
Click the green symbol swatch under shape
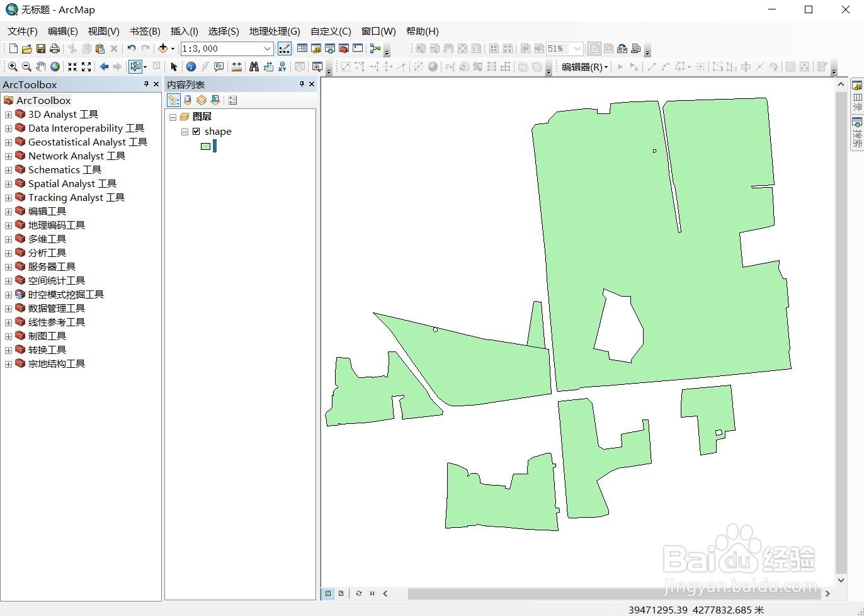click(206, 146)
